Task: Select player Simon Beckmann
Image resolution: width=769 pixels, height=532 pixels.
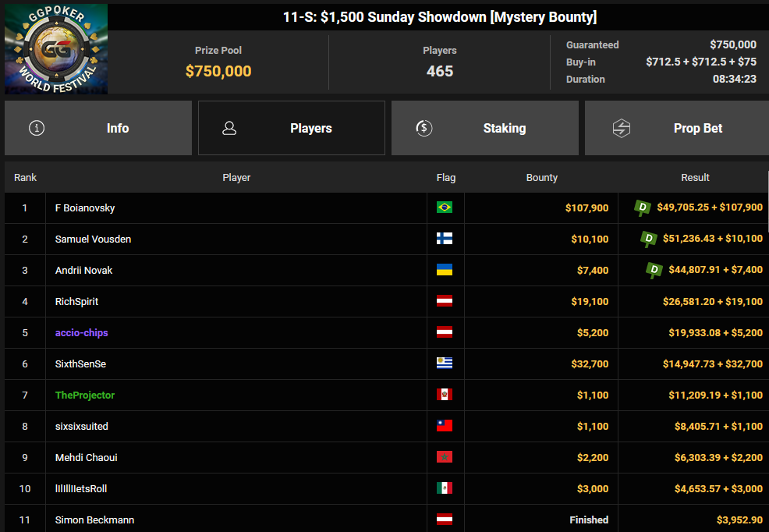Action: [94, 520]
